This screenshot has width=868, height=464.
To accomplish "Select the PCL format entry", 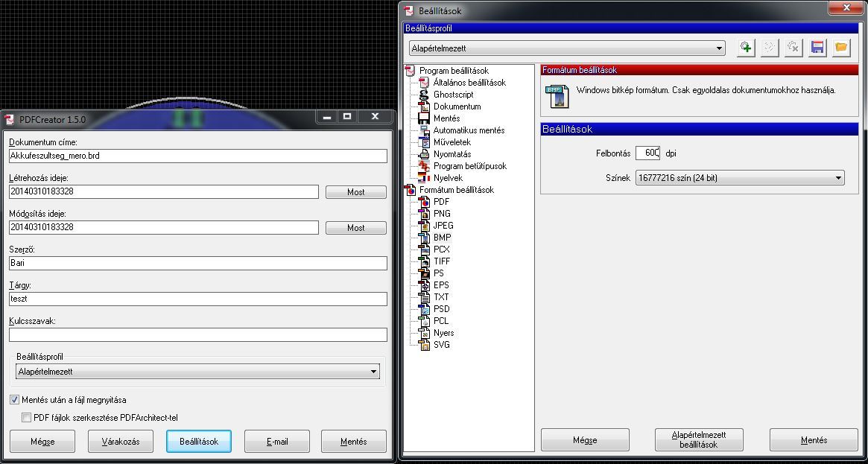I will coord(440,321).
